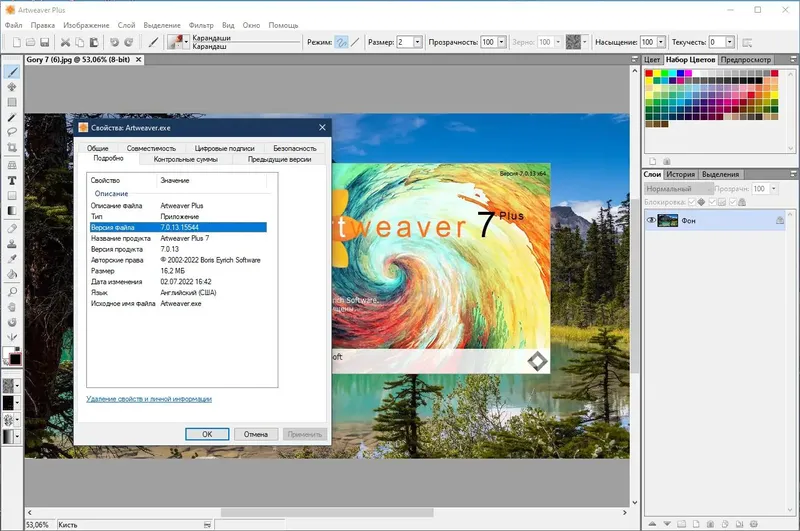Select the Brush tool in the toolbox

click(12, 72)
